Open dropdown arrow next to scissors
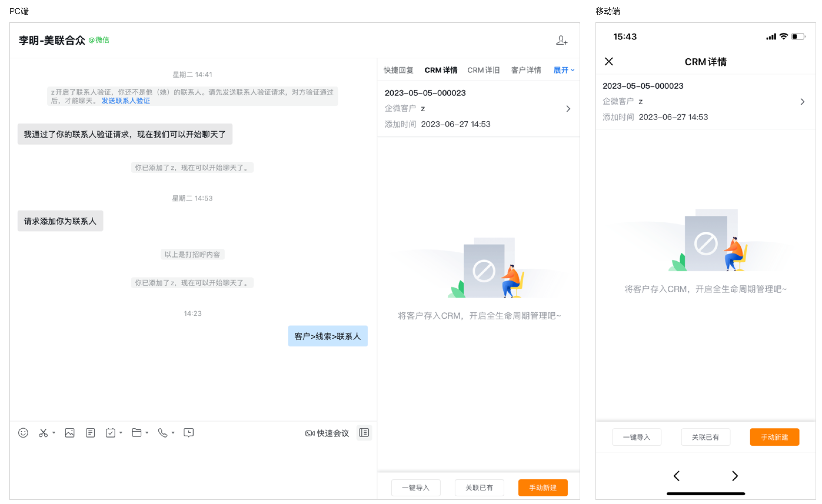822x504 pixels. pos(54,433)
